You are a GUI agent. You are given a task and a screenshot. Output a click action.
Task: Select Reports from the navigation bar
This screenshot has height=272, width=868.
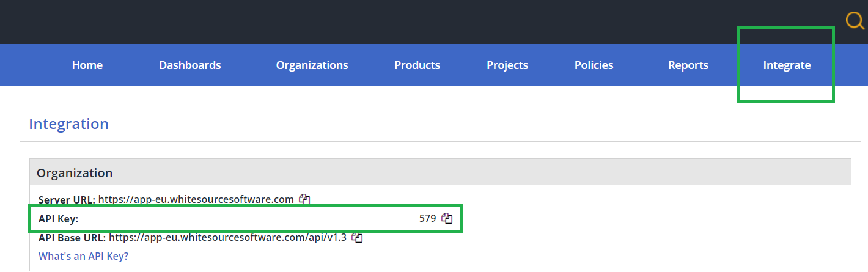click(688, 65)
